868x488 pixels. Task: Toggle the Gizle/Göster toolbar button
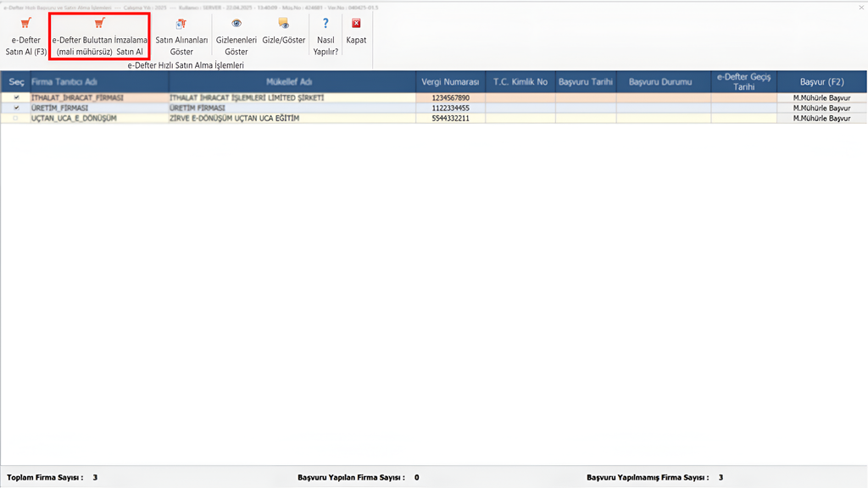[x=283, y=32]
